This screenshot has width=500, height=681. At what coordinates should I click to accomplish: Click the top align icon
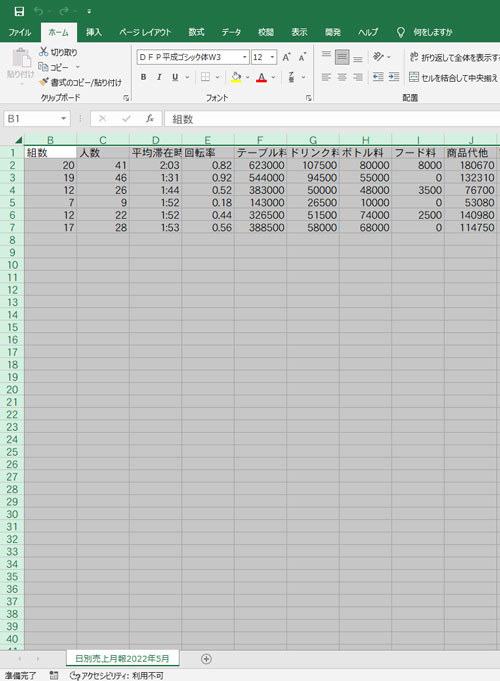pyautogui.click(x=326, y=57)
